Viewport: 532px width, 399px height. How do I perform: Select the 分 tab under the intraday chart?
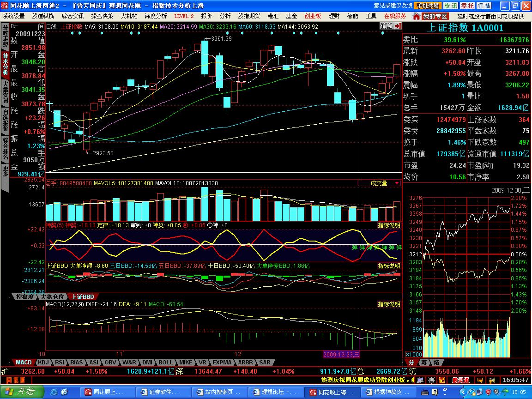(411, 363)
